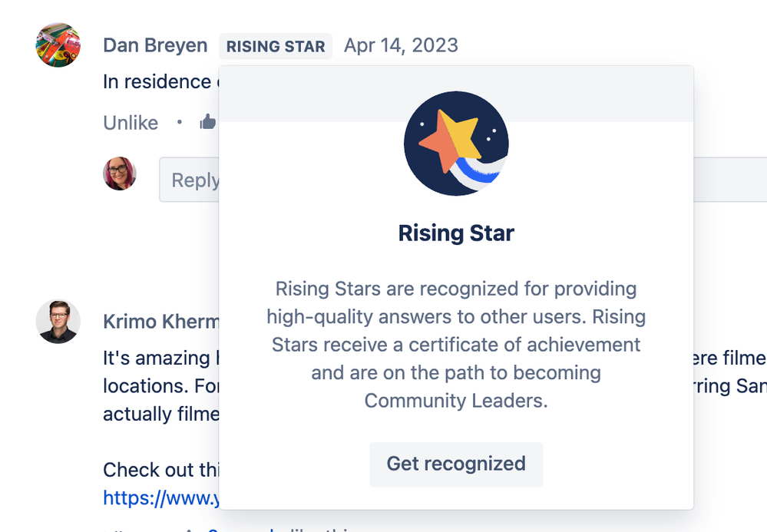Open Krimo's profile avatar photo

tap(58, 322)
